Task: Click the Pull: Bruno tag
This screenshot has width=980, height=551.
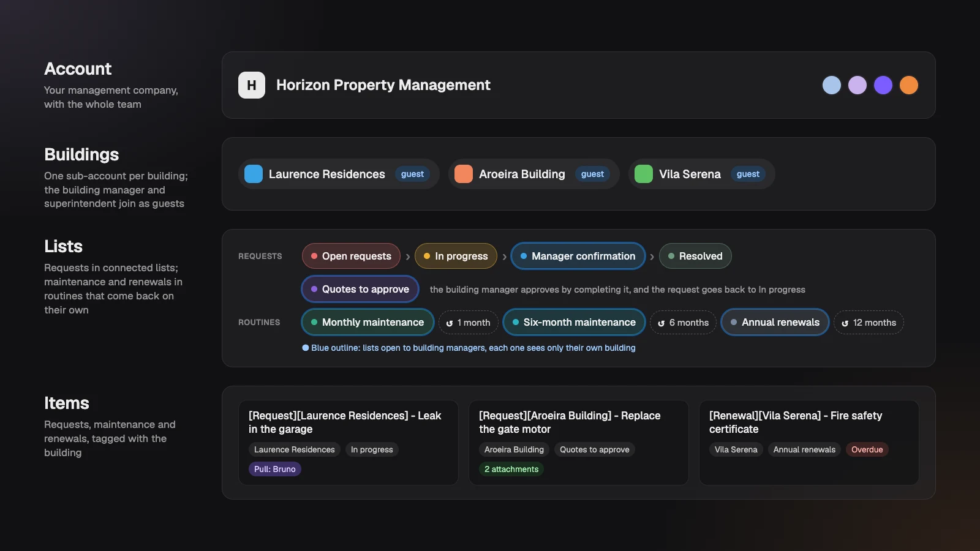Action: (x=275, y=469)
